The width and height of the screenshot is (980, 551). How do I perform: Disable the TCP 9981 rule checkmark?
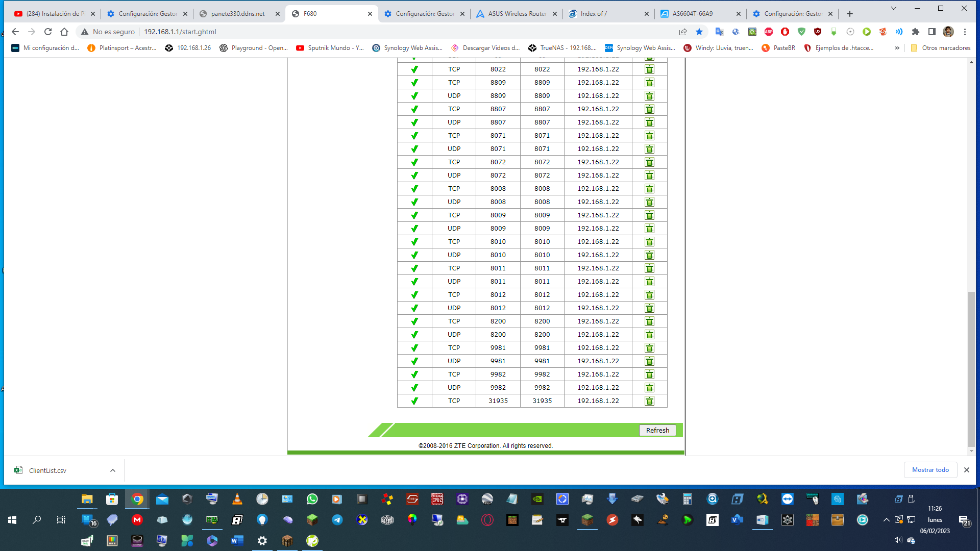414,348
